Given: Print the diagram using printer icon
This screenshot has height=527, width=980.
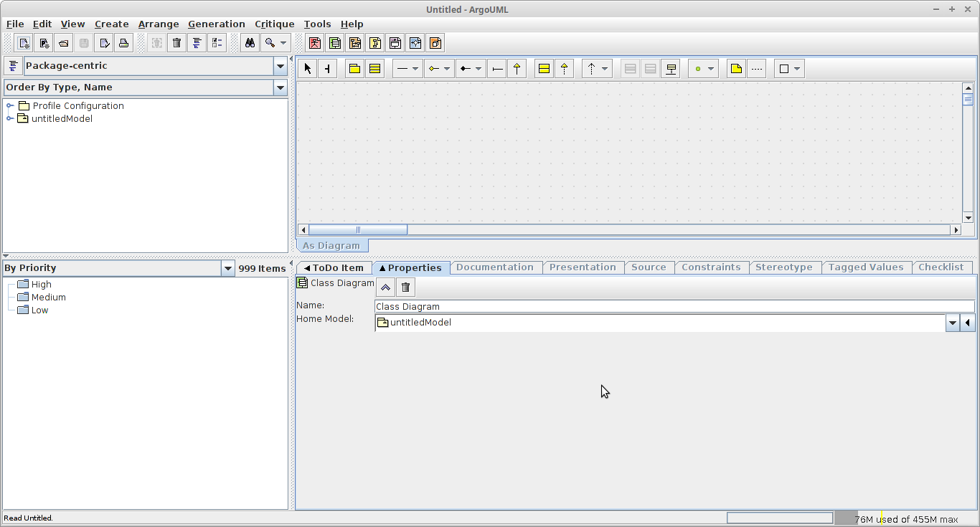Looking at the screenshot, I should coord(124,43).
